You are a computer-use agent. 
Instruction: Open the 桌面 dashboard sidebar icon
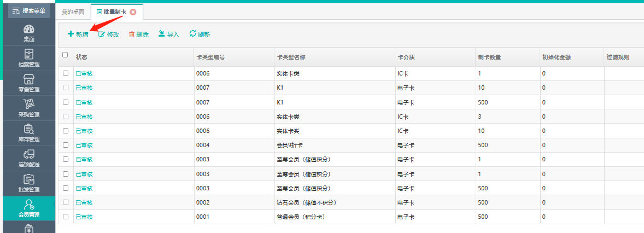click(29, 34)
